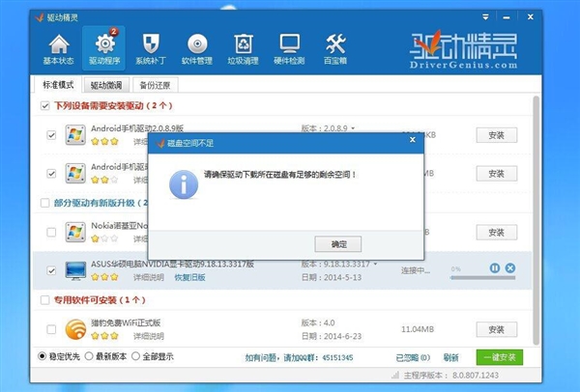The height and width of the screenshot is (392, 580).
Task: Uncheck the ASUS NVIDIA driver checkbox
Action: [x=51, y=270]
